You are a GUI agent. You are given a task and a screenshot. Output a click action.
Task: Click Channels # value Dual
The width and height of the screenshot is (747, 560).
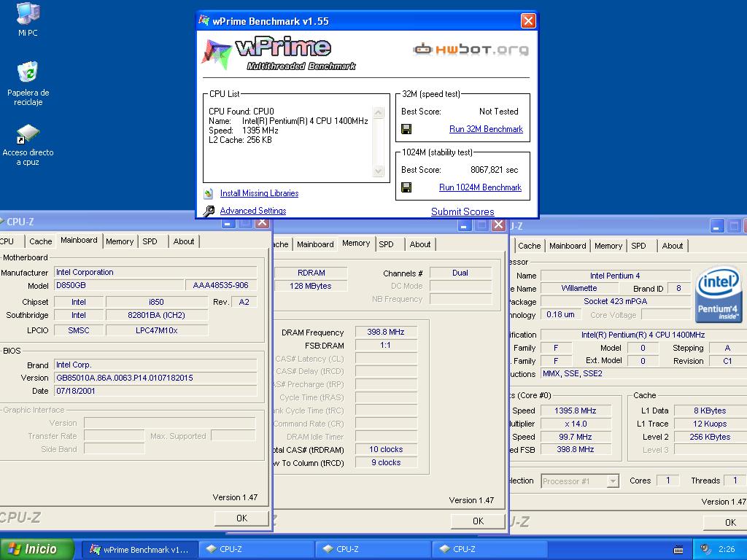coord(460,273)
